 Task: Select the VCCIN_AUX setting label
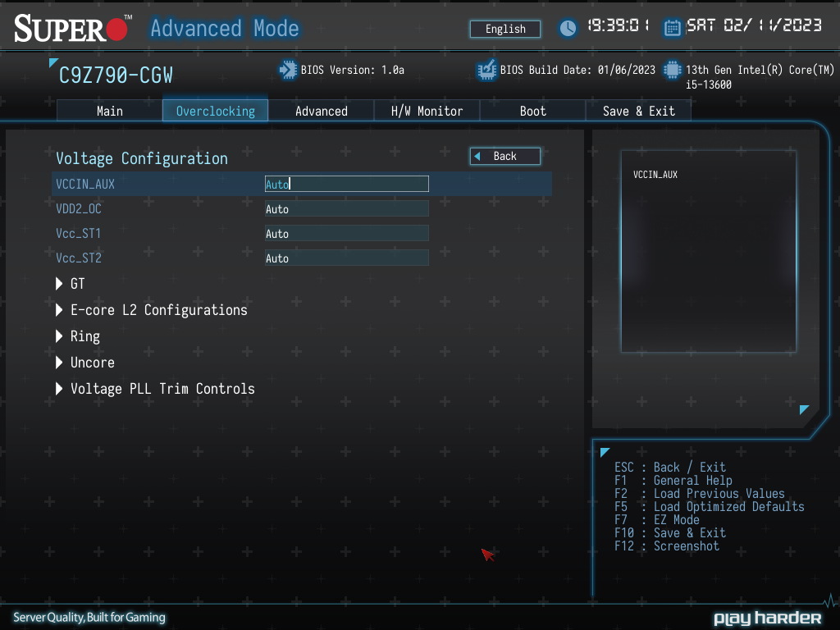pyautogui.click(x=85, y=185)
